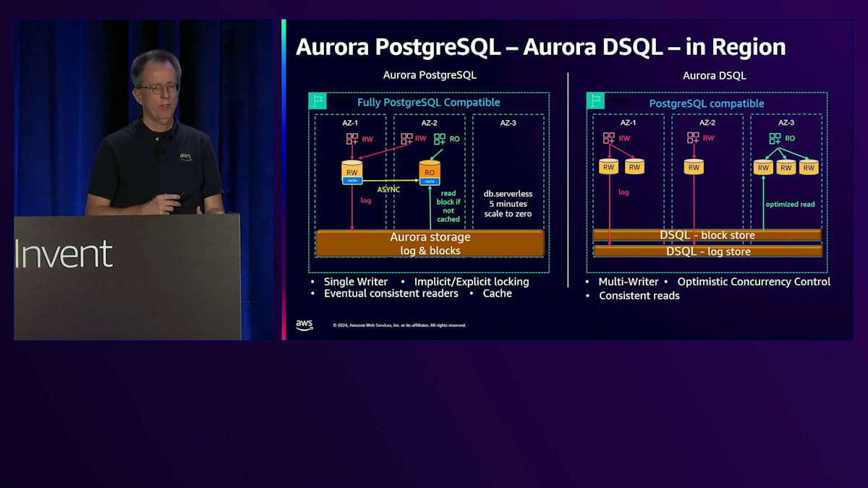Image resolution: width=868 pixels, height=488 pixels.
Task: Click the DSQL - log store bar
Action: (x=707, y=251)
